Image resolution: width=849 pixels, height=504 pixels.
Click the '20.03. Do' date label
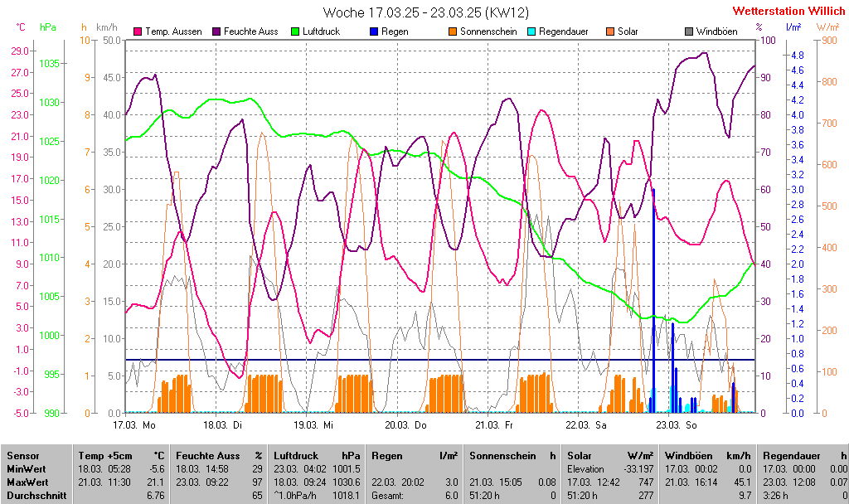(x=405, y=425)
